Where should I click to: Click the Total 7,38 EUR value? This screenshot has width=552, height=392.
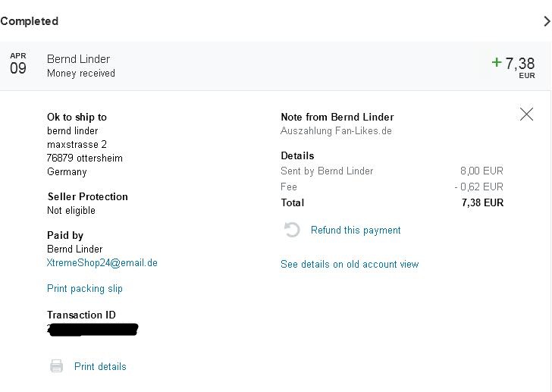pyautogui.click(x=482, y=203)
